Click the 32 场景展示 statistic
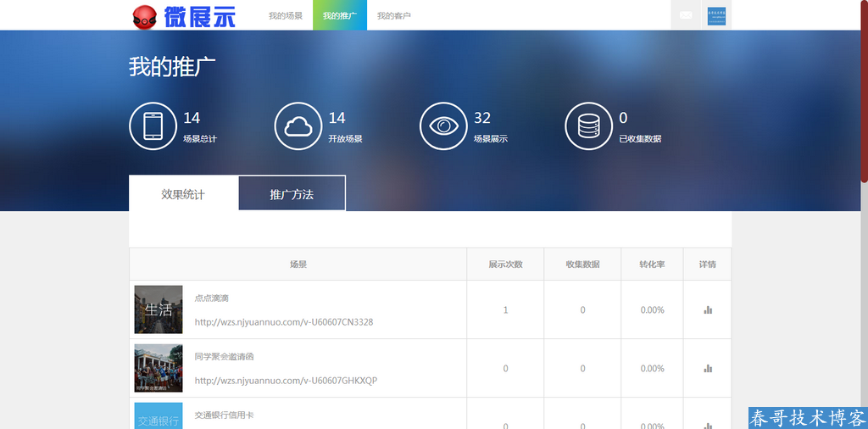This screenshot has height=429, width=868. (x=491, y=127)
